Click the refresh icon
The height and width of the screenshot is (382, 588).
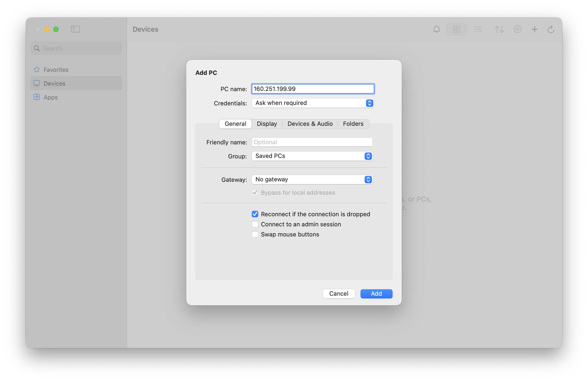click(x=551, y=29)
